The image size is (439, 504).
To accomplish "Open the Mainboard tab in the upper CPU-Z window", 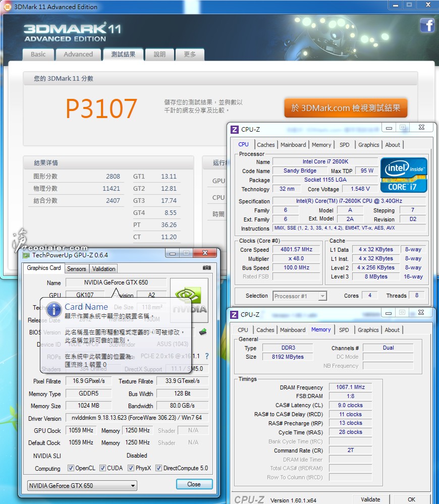I will coord(293,145).
